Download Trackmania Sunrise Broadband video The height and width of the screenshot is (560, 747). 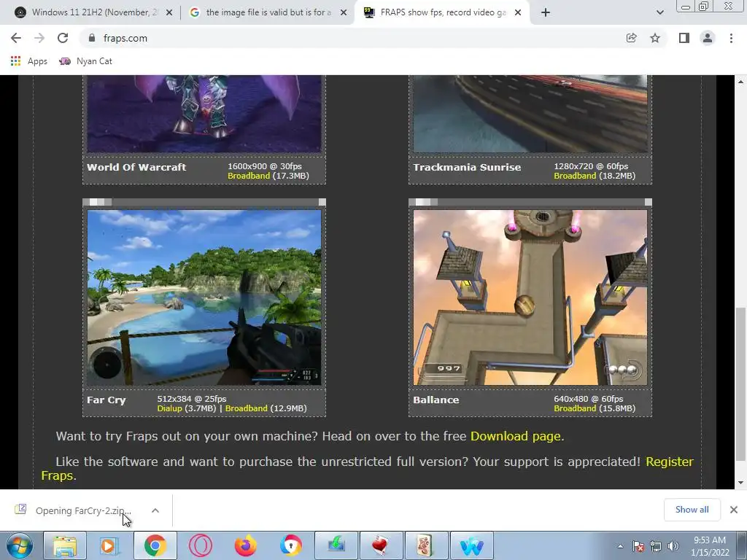point(575,176)
